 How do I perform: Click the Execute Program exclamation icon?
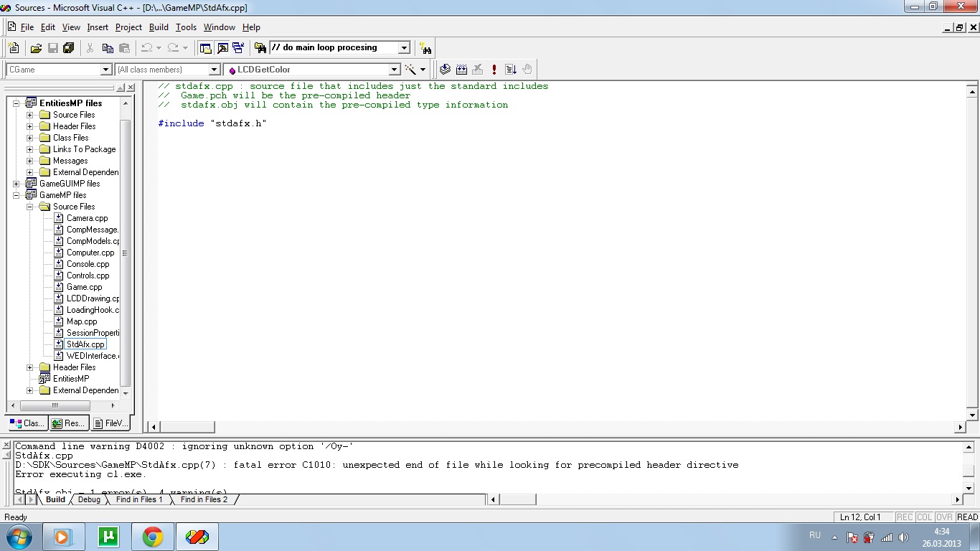(494, 70)
